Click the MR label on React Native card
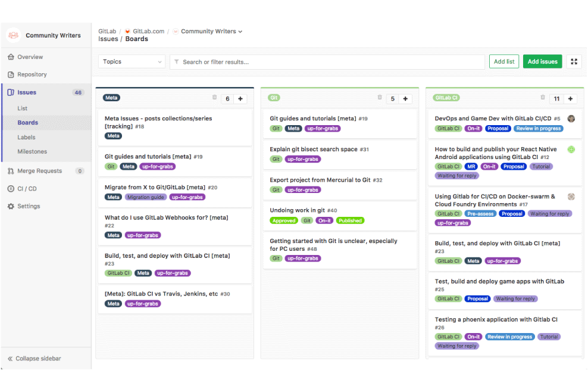This screenshot has height=392, width=588. tap(471, 166)
